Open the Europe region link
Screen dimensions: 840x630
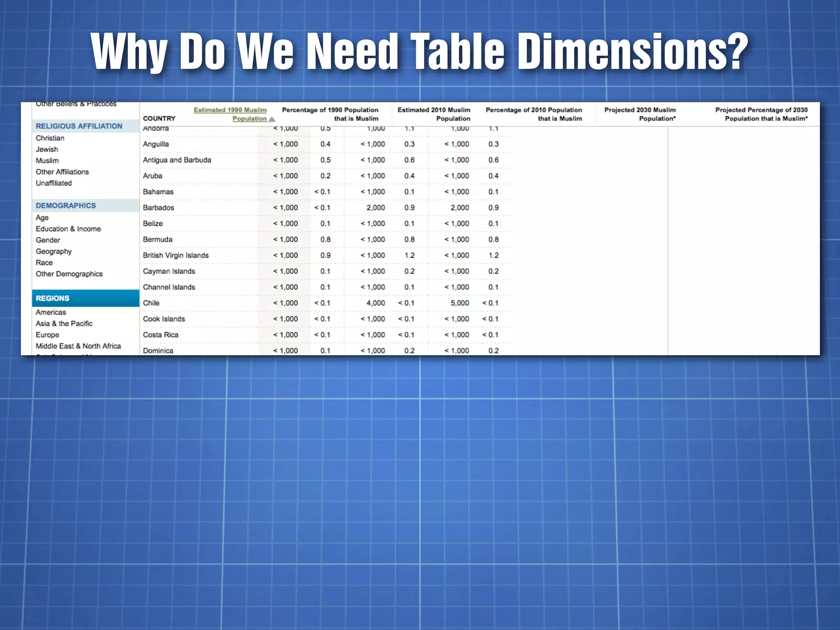(47, 335)
